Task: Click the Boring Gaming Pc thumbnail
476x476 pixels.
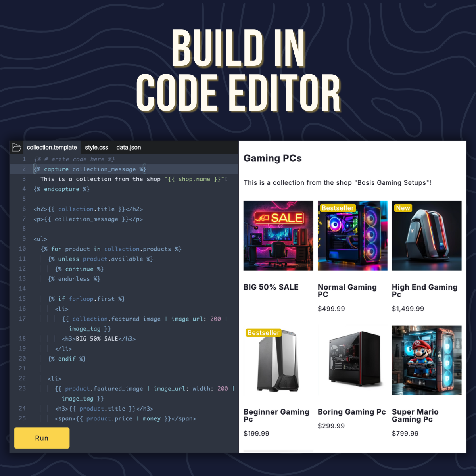Action: (352, 360)
